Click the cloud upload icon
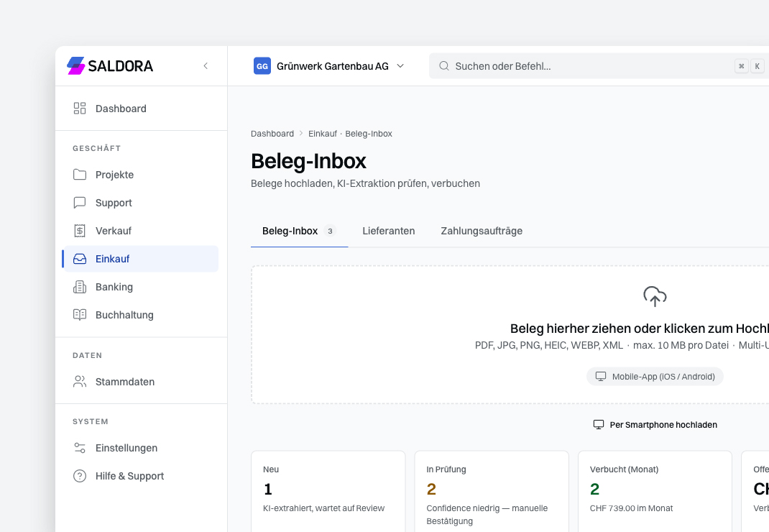Image resolution: width=769 pixels, height=532 pixels. pos(655,296)
